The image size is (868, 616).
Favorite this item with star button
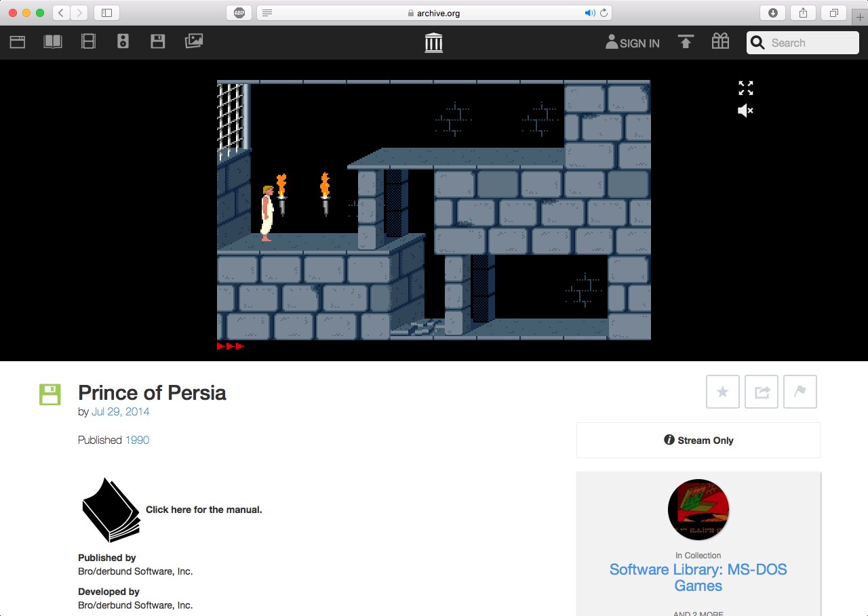point(723,392)
